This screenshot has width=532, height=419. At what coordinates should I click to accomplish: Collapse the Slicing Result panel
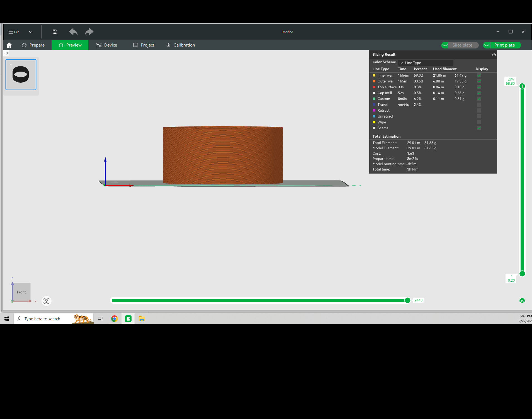pos(494,55)
